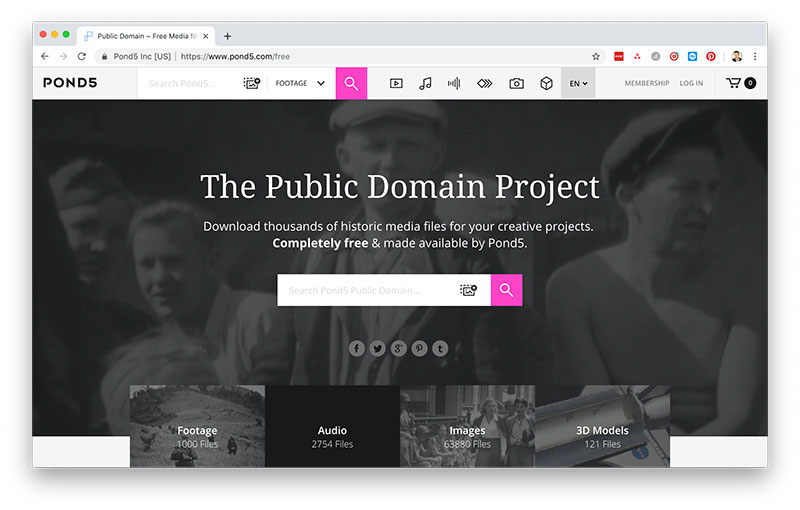Close the Public Domain tab
The height and width of the screenshot is (510, 800).
(x=206, y=36)
